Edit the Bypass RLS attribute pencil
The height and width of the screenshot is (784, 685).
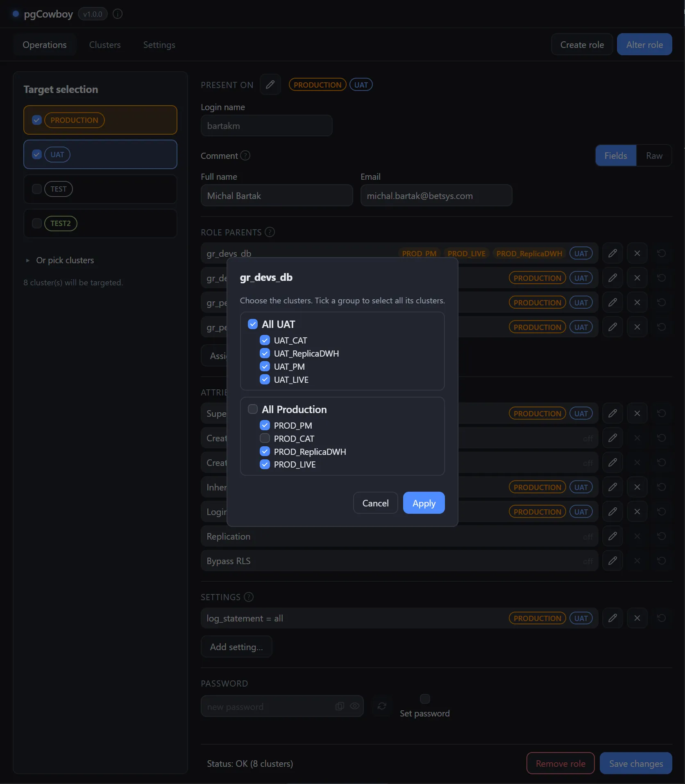point(612,560)
